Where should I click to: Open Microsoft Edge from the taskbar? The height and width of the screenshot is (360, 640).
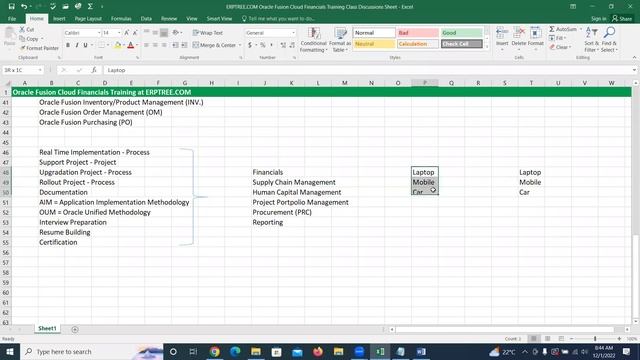point(235,351)
